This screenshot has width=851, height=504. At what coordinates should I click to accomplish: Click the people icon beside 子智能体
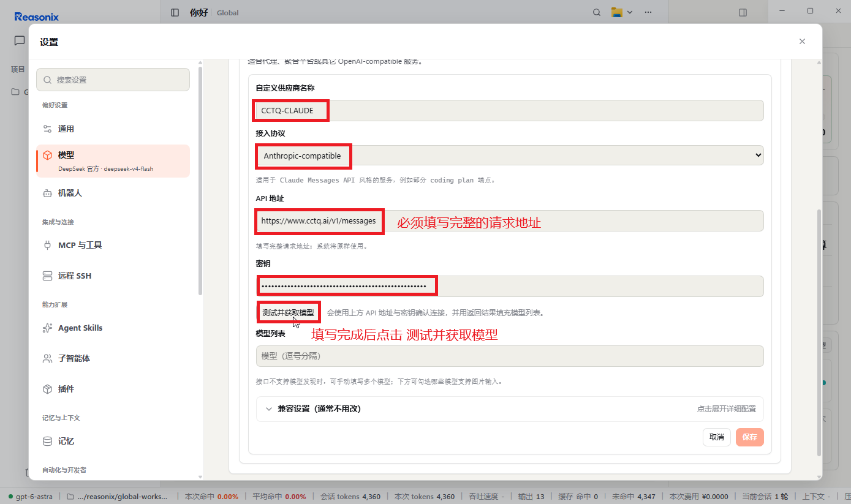47,359
